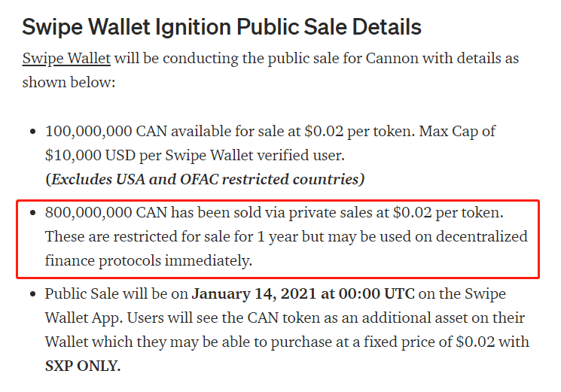The image size is (561, 392).
Task: Click the Swipe Wallet Ignition Public Sale Details heading
Action: [221, 27]
